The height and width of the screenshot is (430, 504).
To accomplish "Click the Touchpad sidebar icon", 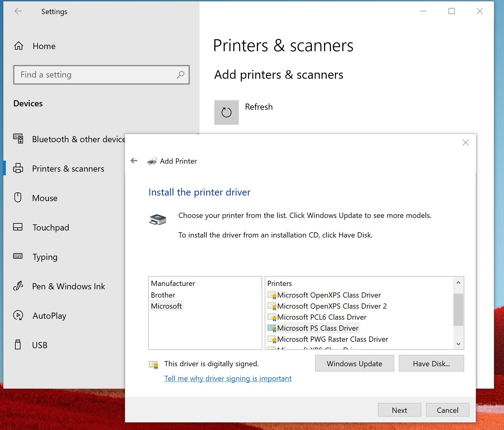I will click(x=18, y=227).
